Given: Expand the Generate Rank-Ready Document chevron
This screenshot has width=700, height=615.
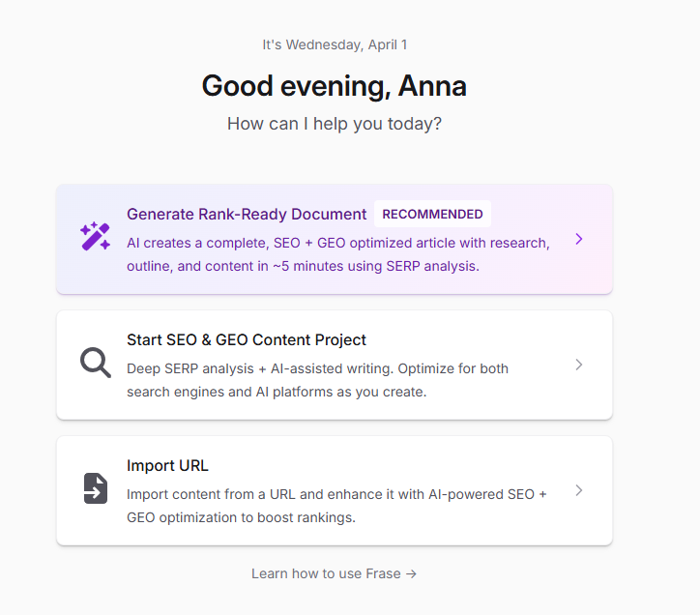Looking at the screenshot, I should [578, 239].
